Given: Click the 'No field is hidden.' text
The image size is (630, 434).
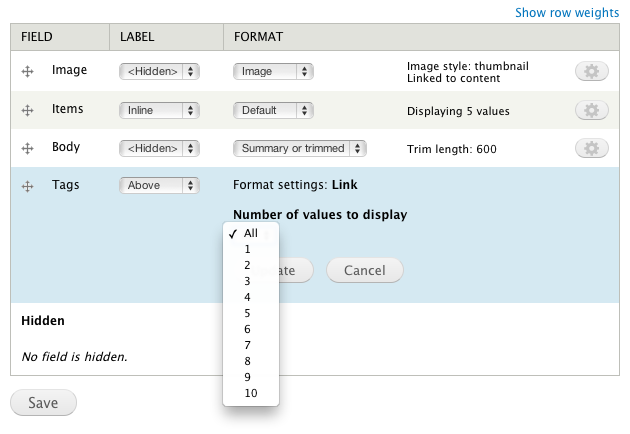Looking at the screenshot, I should click(x=74, y=357).
